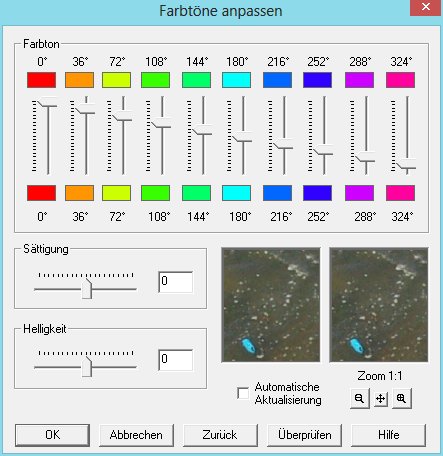Click the left before-preview thumbnail
This screenshot has height=456, width=443.
click(x=271, y=305)
